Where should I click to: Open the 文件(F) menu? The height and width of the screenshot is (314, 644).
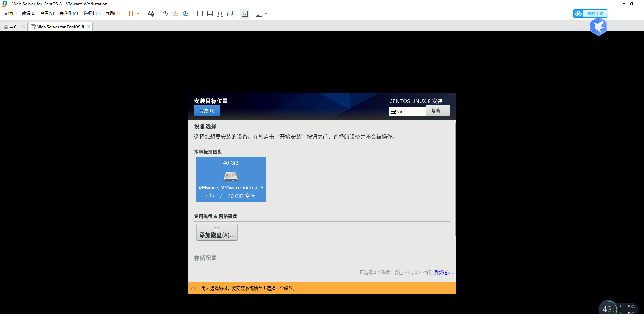tap(10, 13)
